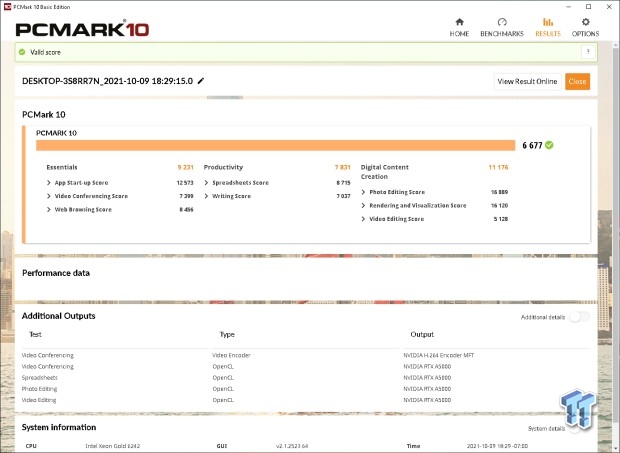The width and height of the screenshot is (620, 453).
Task: Click the Valid score green checkmark icon
Action: click(22, 52)
